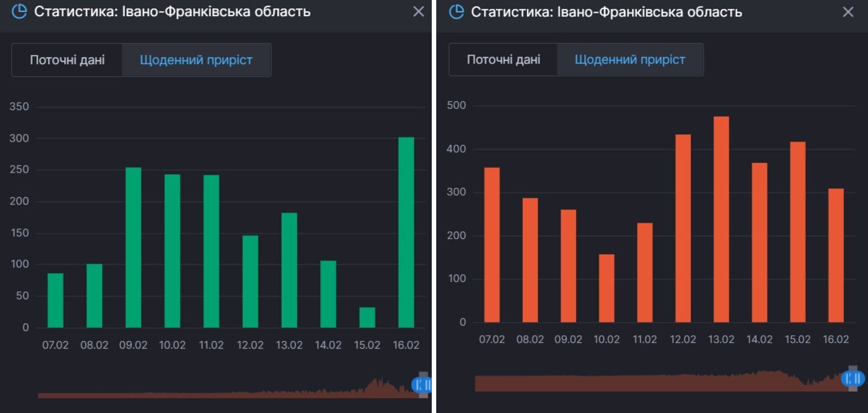Close the right statistics panel
Image resolution: width=868 pixels, height=413 pixels.
tap(848, 12)
